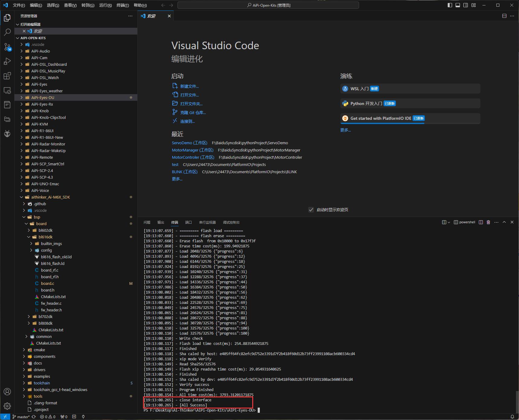Open the WSL 入门 walkthrough
This screenshot has height=420, width=519.
[x=410, y=89]
